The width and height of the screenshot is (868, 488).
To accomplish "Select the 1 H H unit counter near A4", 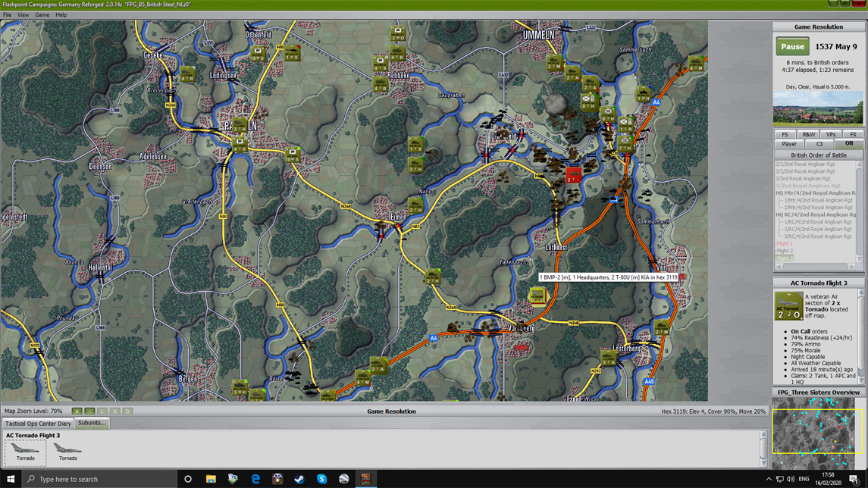I will coord(643,94).
